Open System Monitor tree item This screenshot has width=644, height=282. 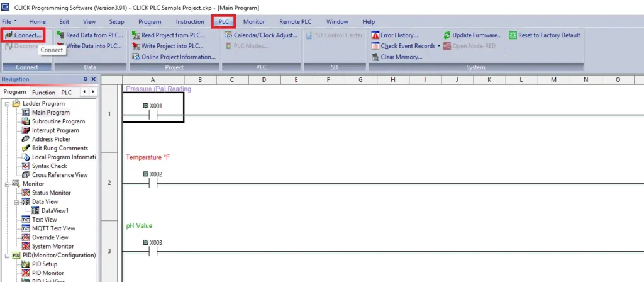(53, 246)
